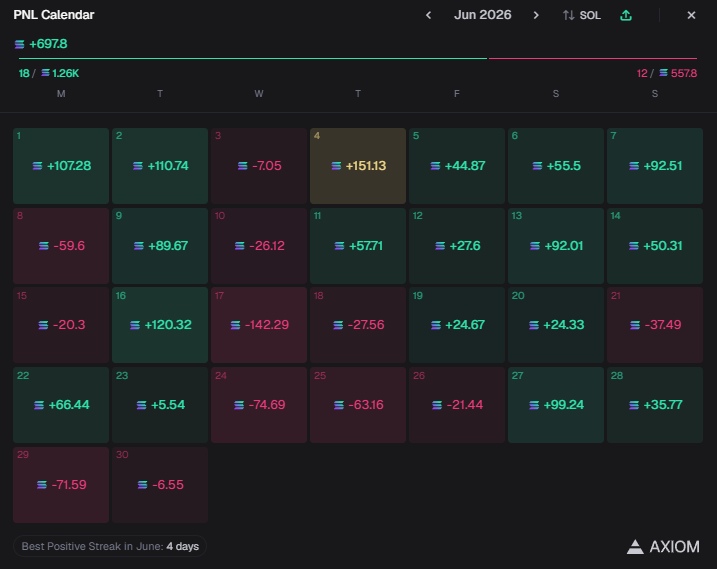
Task: Click Best Positive Streak in June badge
Action: (110, 546)
